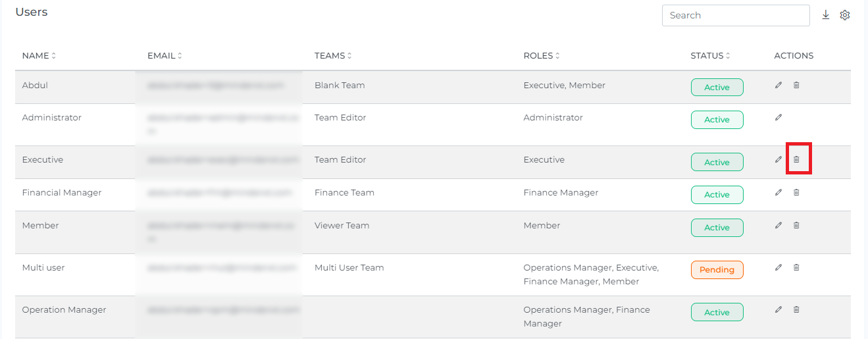
Task: Edit the Abdul user with pencil icon
Action: pos(779,85)
